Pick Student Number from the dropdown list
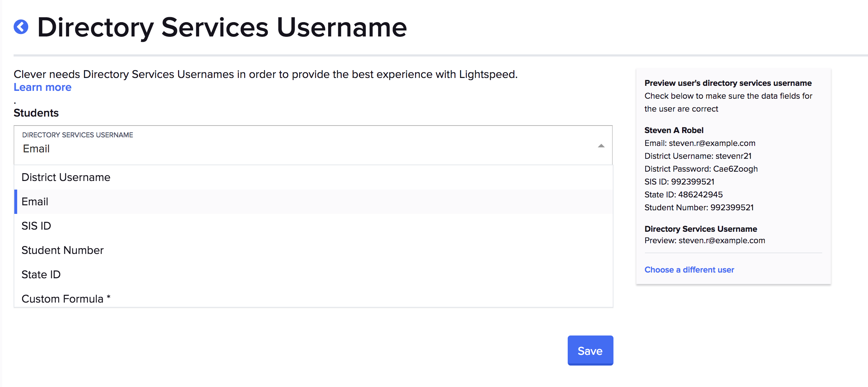This screenshot has height=387, width=868. (x=63, y=250)
